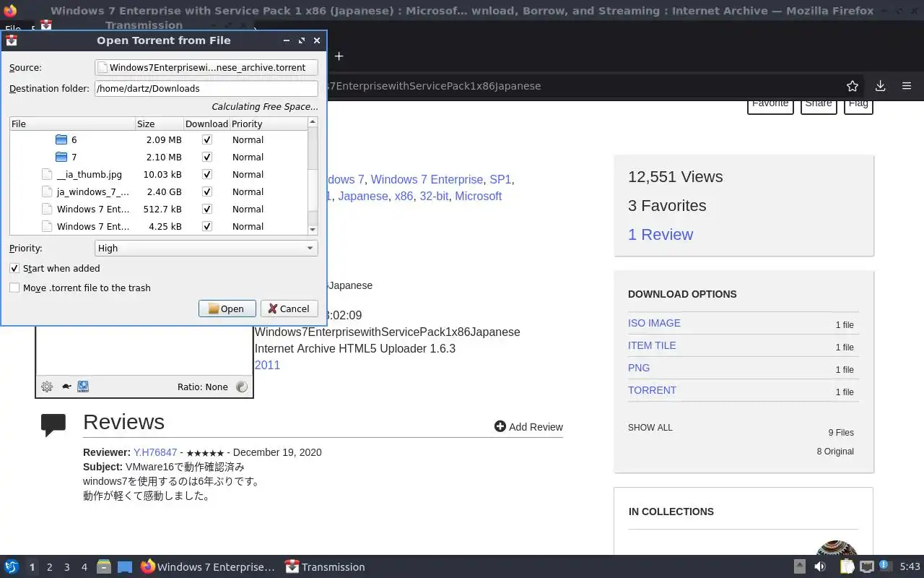Open Firefox hamburger application menu

click(x=907, y=86)
